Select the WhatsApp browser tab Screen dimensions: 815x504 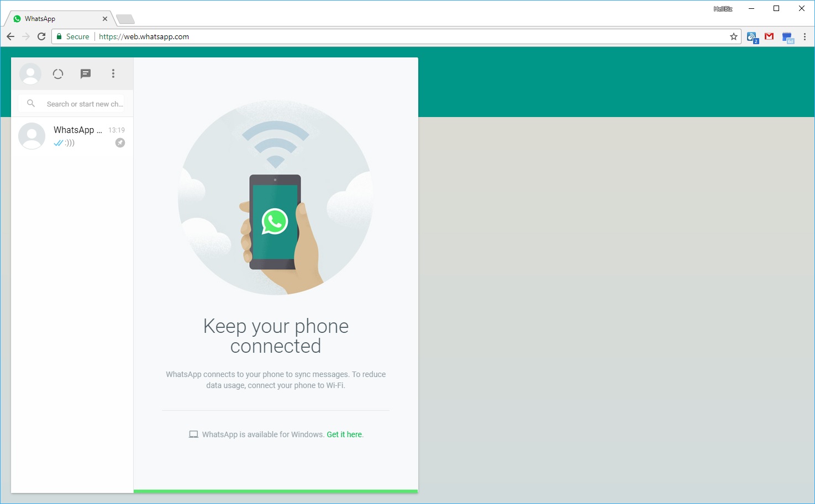click(60, 19)
